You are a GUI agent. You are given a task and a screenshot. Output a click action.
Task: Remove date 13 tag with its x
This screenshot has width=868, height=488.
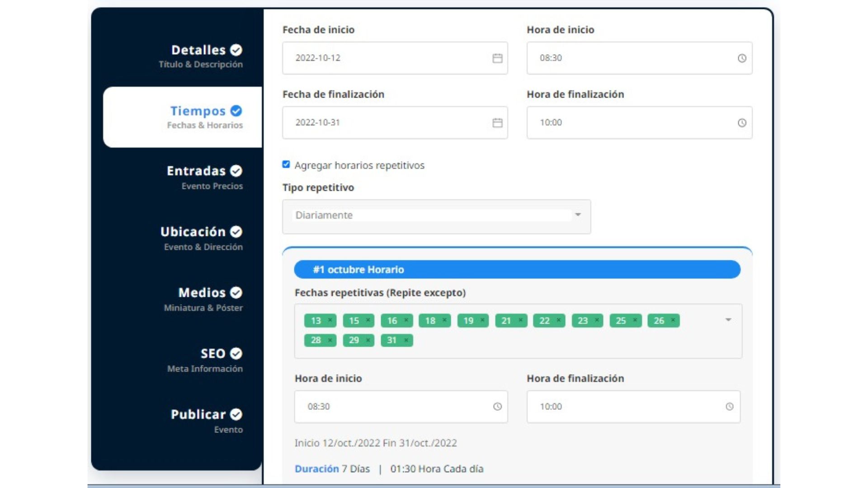[x=330, y=320]
